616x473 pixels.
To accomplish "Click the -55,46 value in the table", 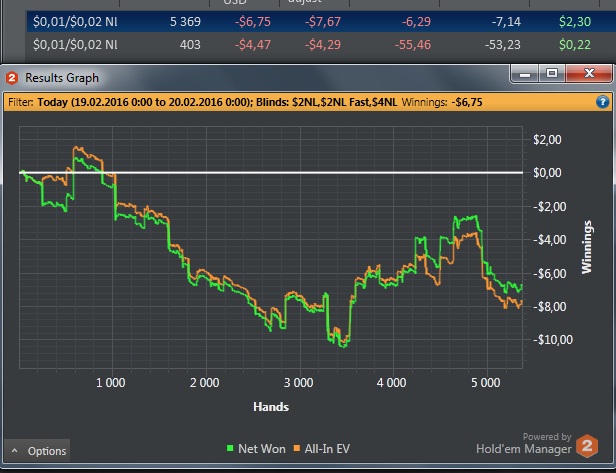I will pos(412,44).
